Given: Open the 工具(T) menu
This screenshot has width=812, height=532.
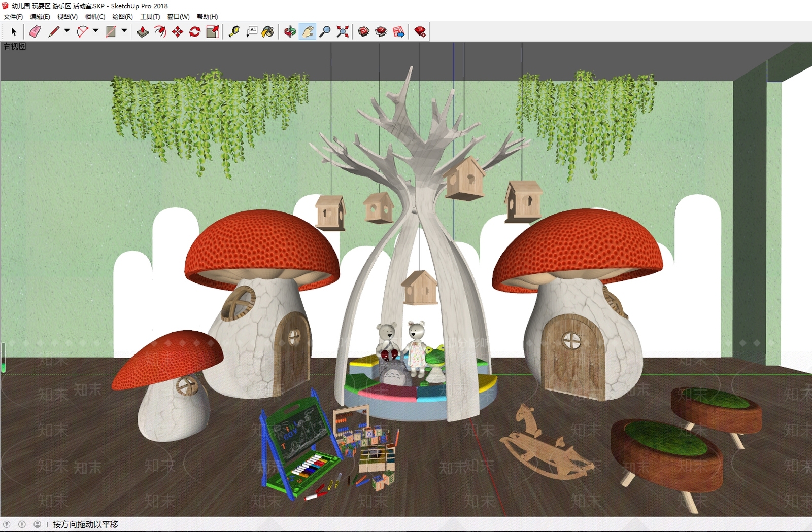Looking at the screenshot, I should (x=150, y=17).
